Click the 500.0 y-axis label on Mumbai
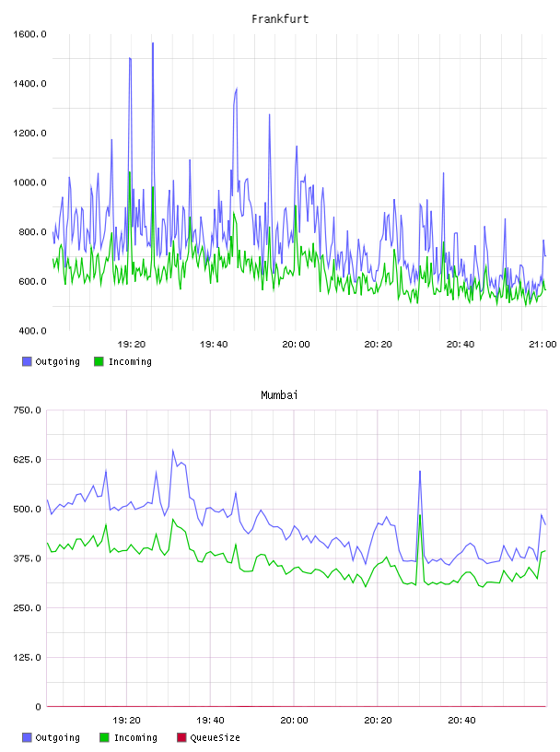Screen dimensions: 560x752 [28, 509]
